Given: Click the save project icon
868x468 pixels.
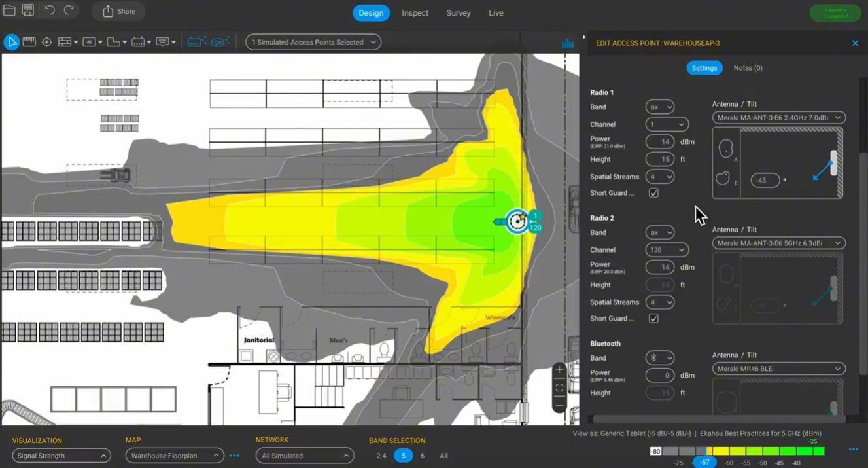Looking at the screenshot, I should [28, 10].
